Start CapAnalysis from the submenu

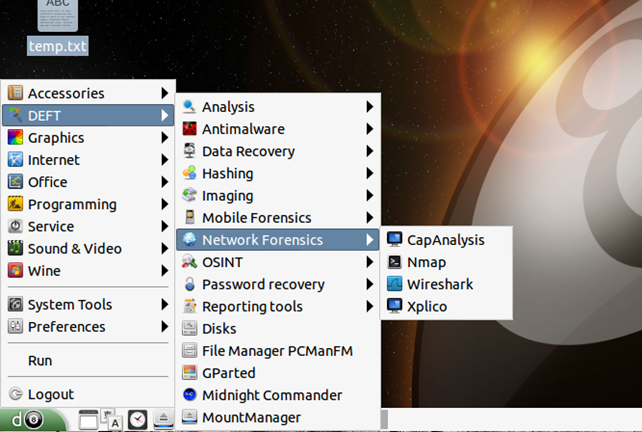coord(445,240)
